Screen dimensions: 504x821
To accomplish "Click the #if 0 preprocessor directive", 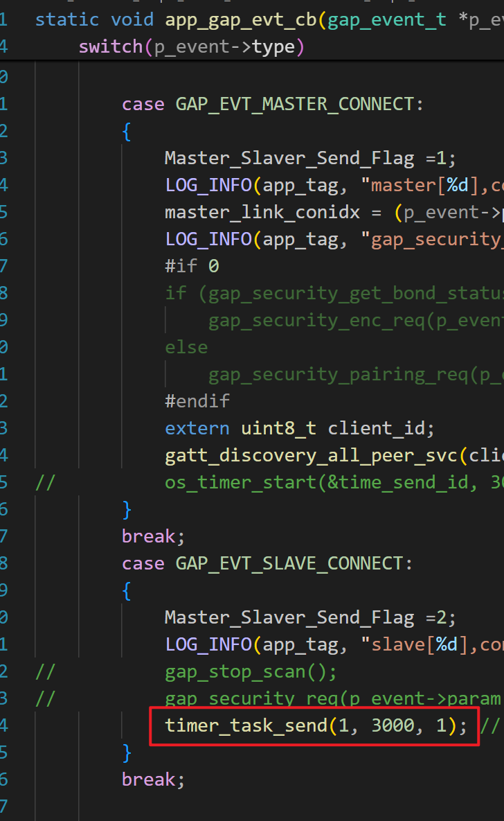I will pyautogui.click(x=191, y=266).
